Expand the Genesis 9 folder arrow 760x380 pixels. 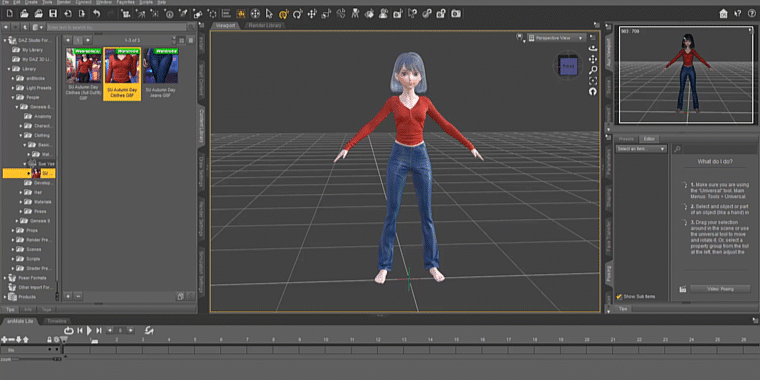17,221
